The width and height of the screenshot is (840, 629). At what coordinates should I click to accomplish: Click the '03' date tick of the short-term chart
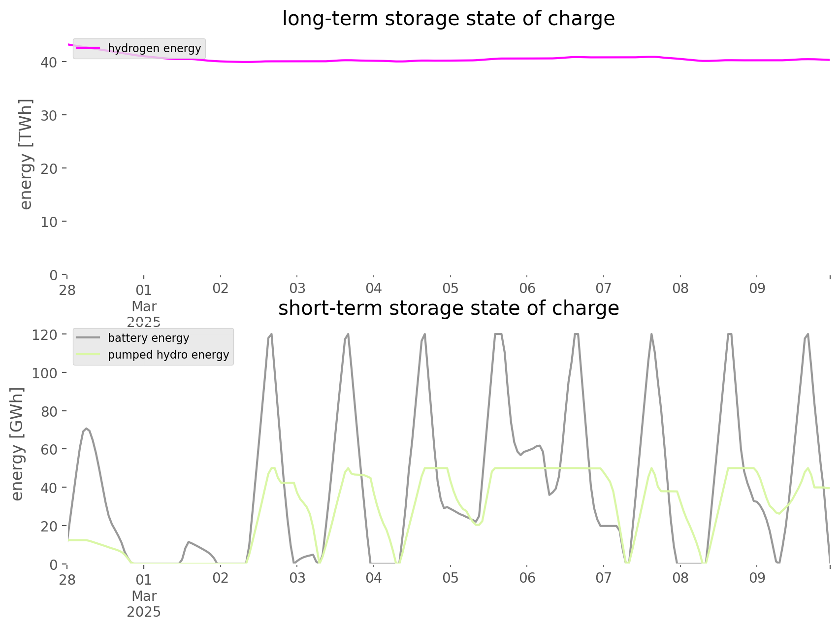(x=297, y=578)
